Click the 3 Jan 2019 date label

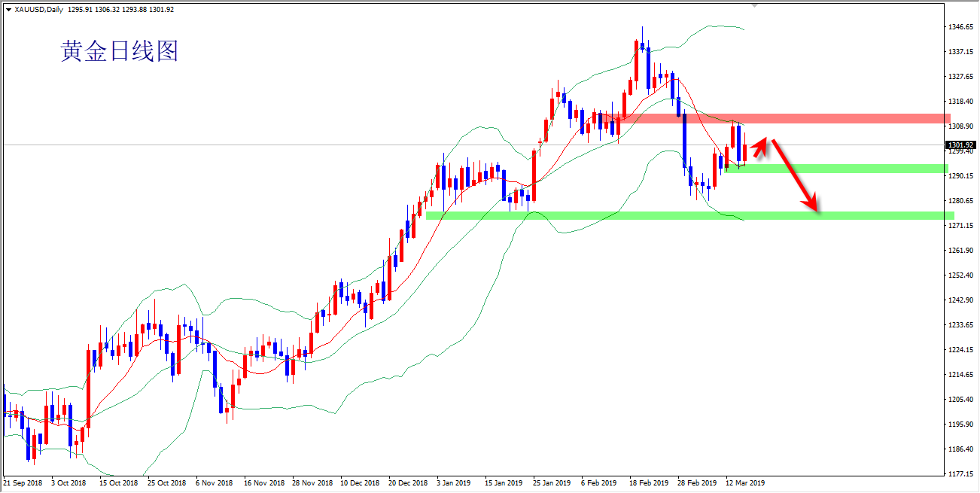click(455, 482)
